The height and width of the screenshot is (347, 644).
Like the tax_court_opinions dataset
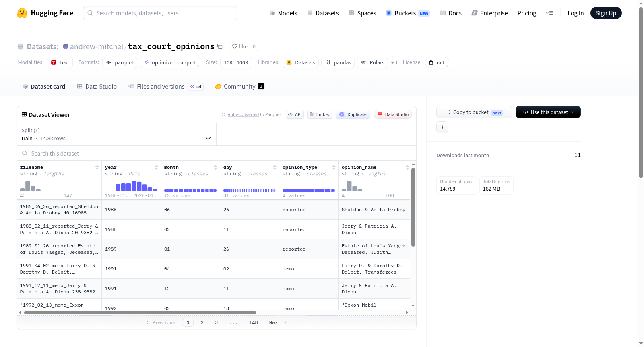pyautogui.click(x=239, y=46)
